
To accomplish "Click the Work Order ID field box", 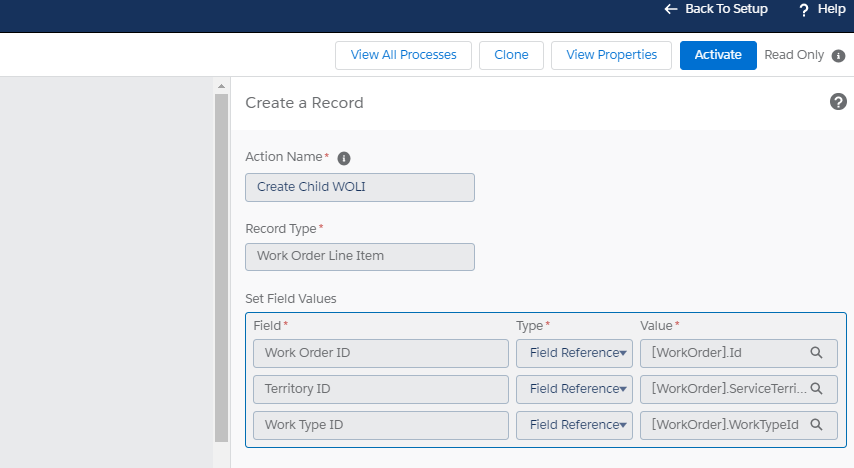I will [381, 353].
